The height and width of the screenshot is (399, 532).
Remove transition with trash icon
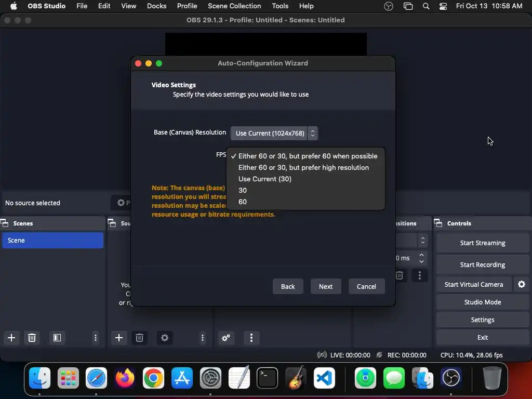[x=400, y=275]
